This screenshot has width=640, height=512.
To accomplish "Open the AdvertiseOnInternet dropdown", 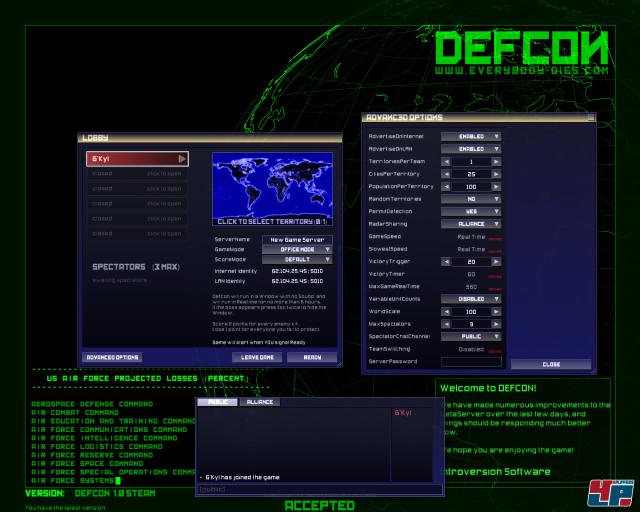I will pyautogui.click(x=471, y=136).
